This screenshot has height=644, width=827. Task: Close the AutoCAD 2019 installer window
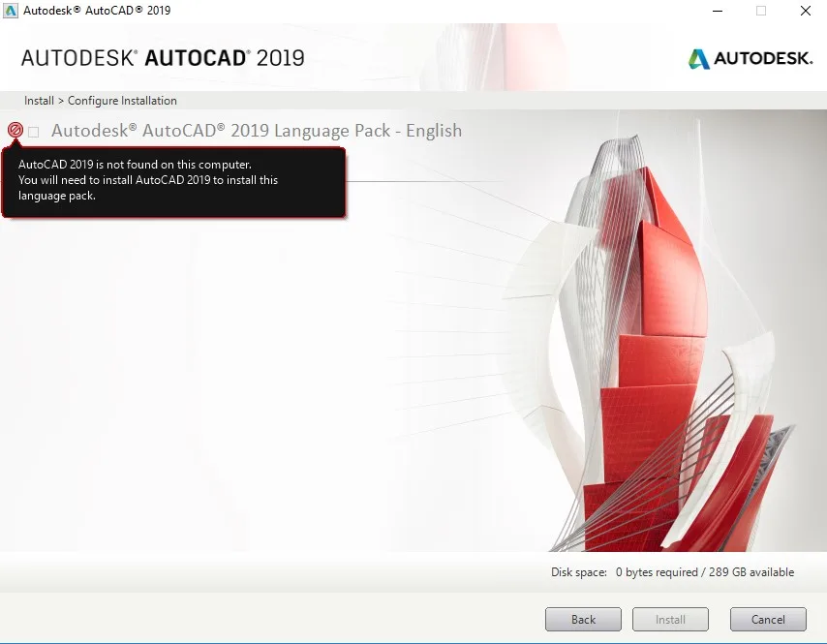(805, 11)
